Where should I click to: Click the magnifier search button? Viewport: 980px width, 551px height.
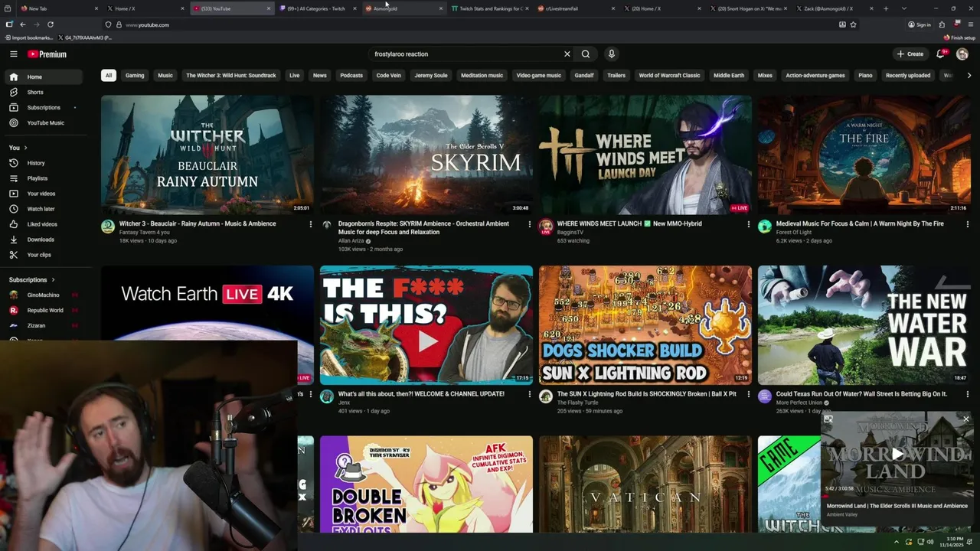[586, 54]
